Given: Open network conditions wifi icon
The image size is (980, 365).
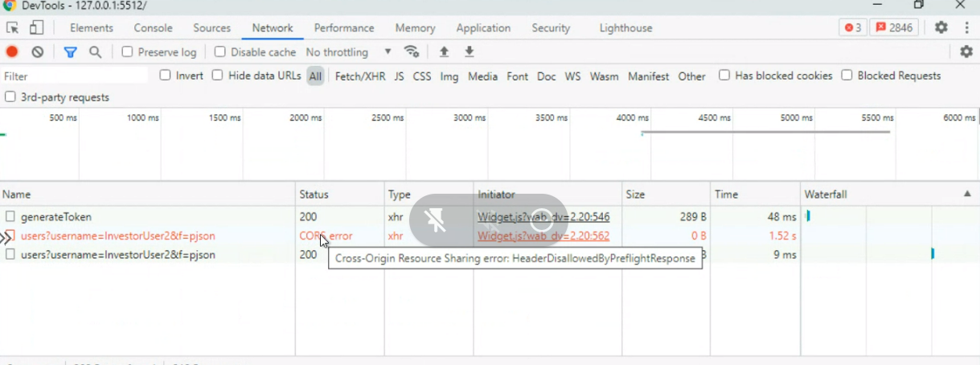Looking at the screenshot, I should pos(412,52).
